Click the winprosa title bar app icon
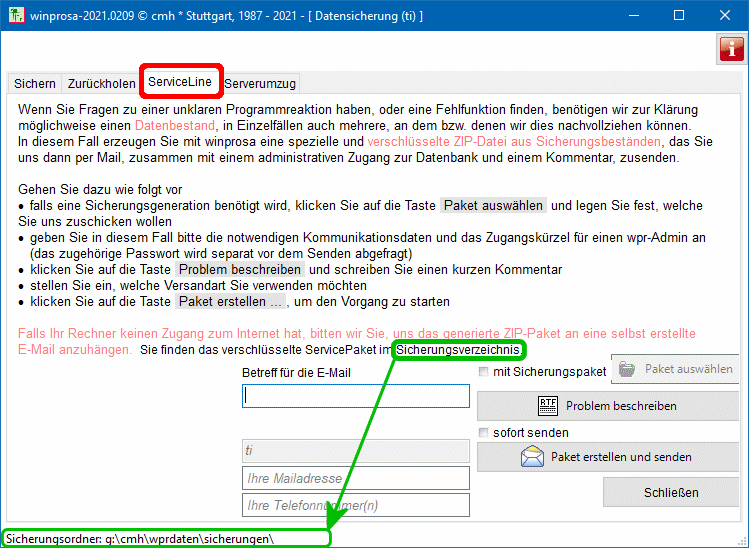Image resolution: width=749 pixels, height=548 pixels. tap(15, 16)
